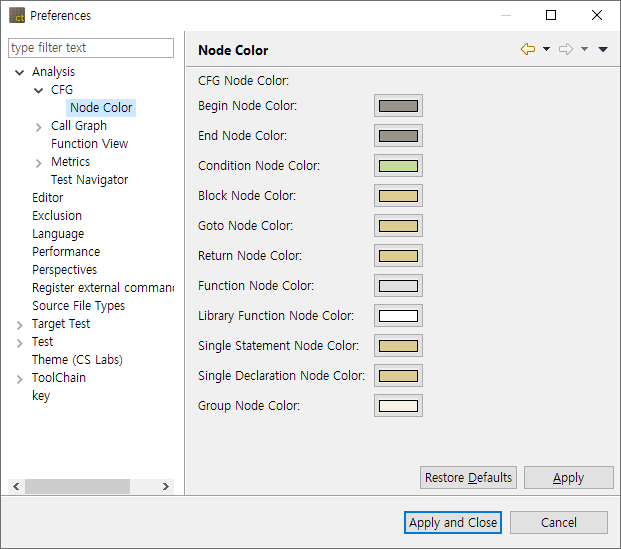Click the filter text input field
This screenshot has height=549, width=621.
pyautogui.click(x=91, y=48)
